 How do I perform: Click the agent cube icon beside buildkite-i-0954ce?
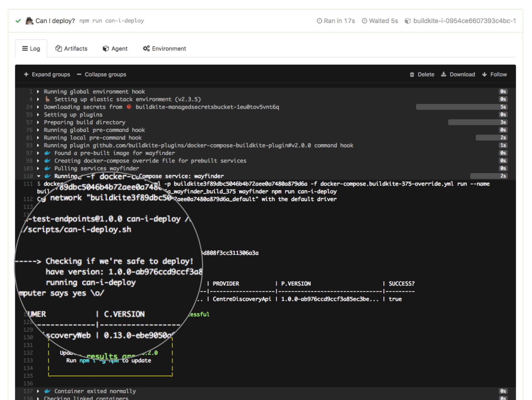coord(408,21)
